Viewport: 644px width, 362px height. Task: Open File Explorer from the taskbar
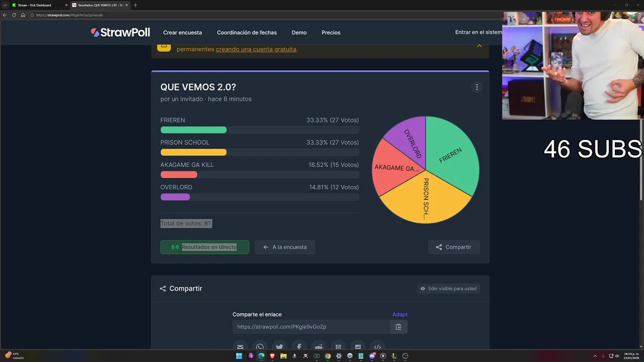[283, 356]
